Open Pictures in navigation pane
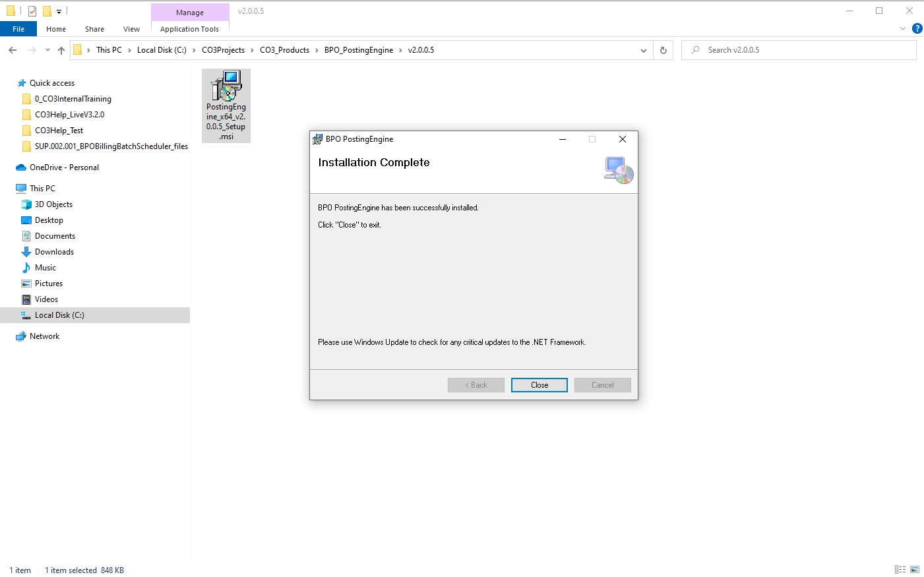The height and width of the screenshot is (577, 924). tap(49, 284)
